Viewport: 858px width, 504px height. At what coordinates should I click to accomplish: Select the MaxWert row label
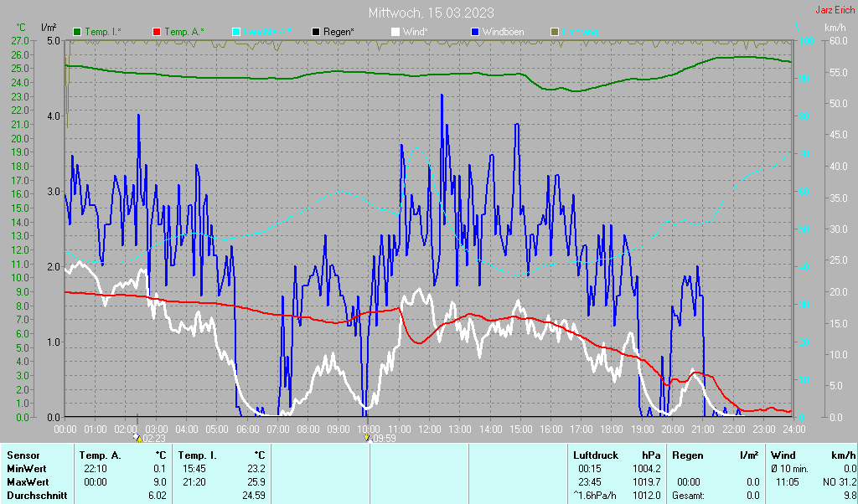click(27, 481)
